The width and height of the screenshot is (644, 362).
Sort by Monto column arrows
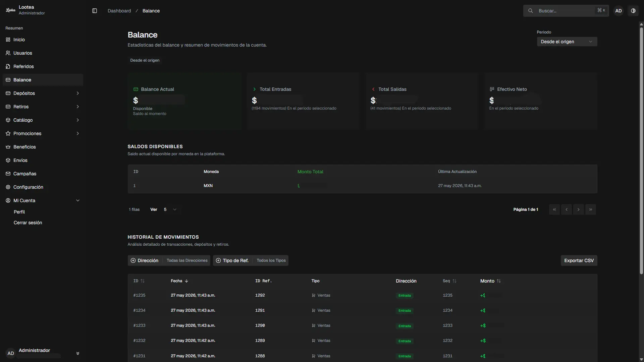499,281
